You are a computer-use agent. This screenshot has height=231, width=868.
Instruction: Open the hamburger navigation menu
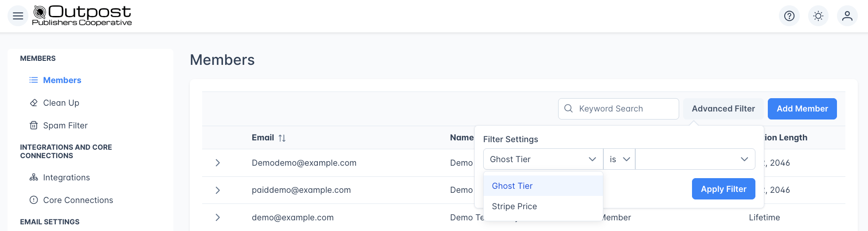click(x=18, y=16)
